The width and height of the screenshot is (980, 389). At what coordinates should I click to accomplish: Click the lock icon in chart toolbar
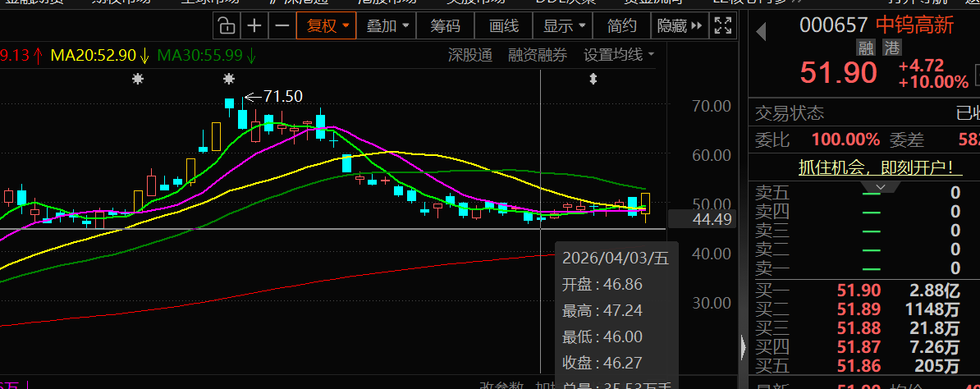pos(227,26)
